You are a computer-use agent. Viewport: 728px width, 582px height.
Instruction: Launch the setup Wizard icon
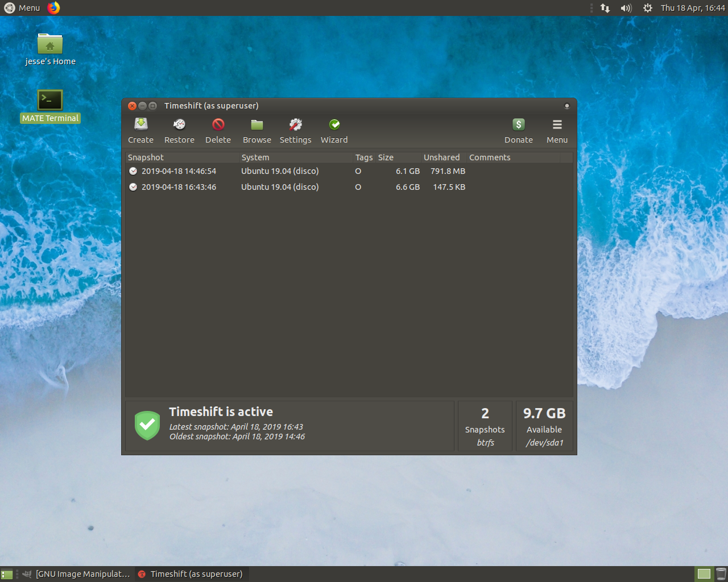334,124
